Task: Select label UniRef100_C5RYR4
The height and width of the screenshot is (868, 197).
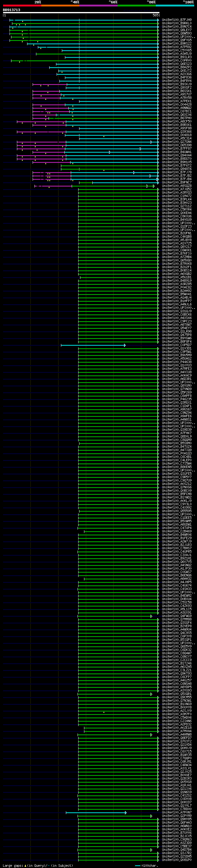Action: click(x=177, y=210)
